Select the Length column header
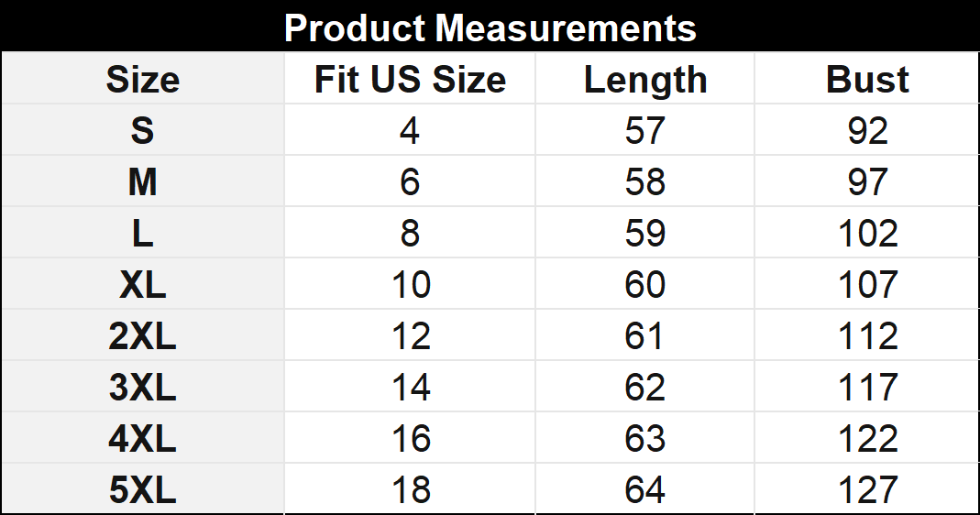The width and height of the screenshot is (980, 515). [644, 80]
